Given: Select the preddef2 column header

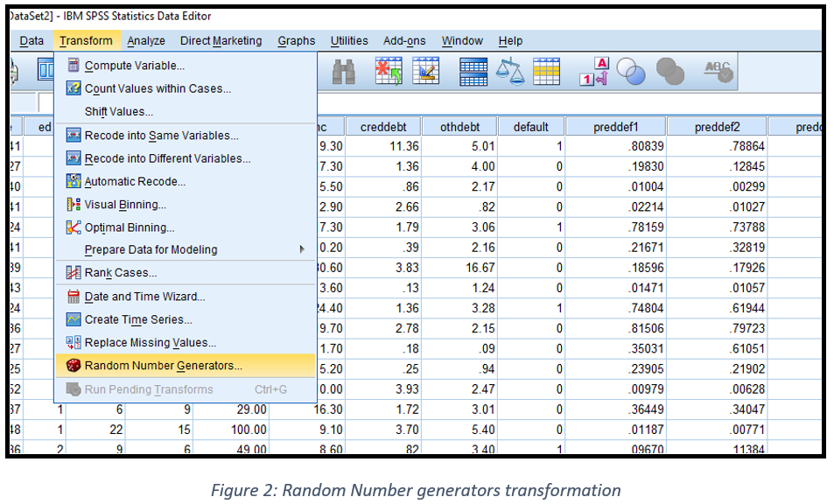Looking at the screenshot, I should pos(717,127).
